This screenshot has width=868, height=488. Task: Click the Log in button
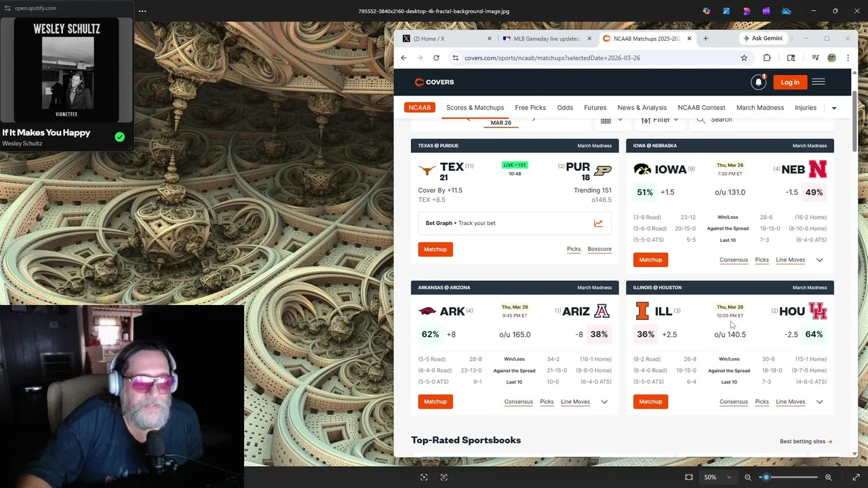pyautogui.click(x=790, y=82)
